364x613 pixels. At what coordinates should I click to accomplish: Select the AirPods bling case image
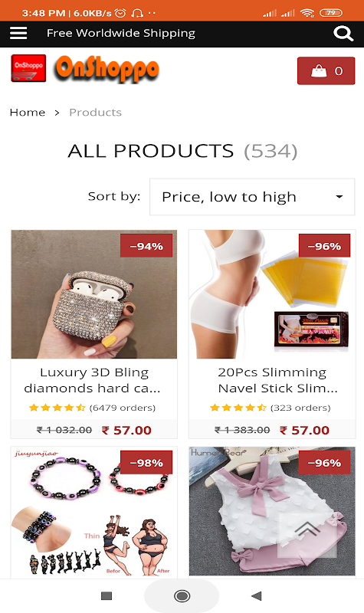pyautogui.click(x=93, y=294)
